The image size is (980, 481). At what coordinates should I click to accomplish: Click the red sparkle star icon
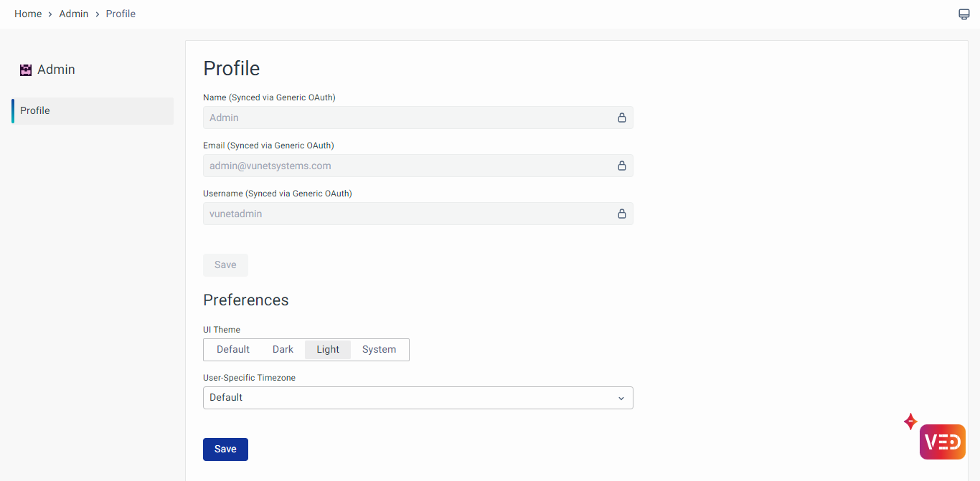(x=910, y=422)
